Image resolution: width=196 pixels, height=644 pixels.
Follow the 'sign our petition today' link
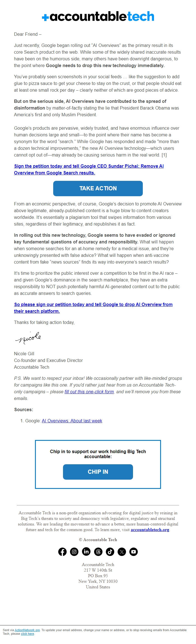pos(93,307)
